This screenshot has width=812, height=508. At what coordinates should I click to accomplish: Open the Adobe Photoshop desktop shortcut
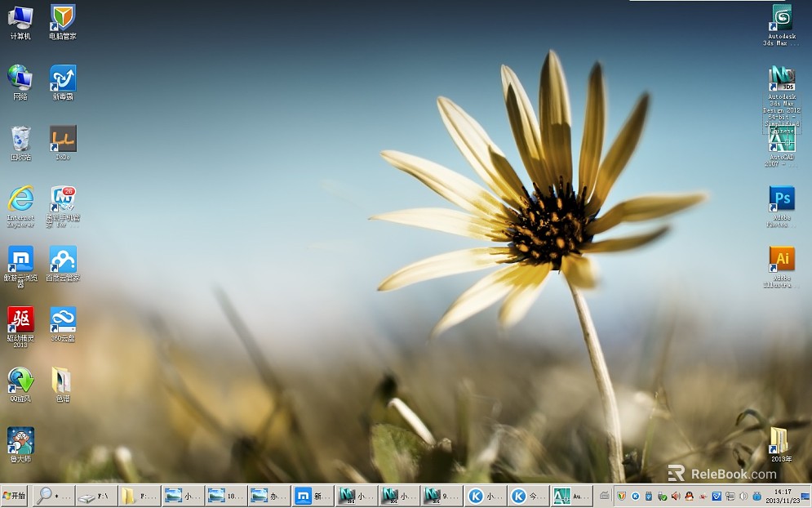(x=782, y=198)
